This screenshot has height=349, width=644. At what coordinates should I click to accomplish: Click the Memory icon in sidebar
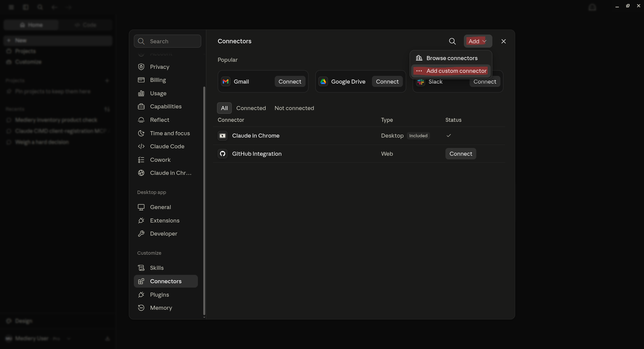click(141, 308)
